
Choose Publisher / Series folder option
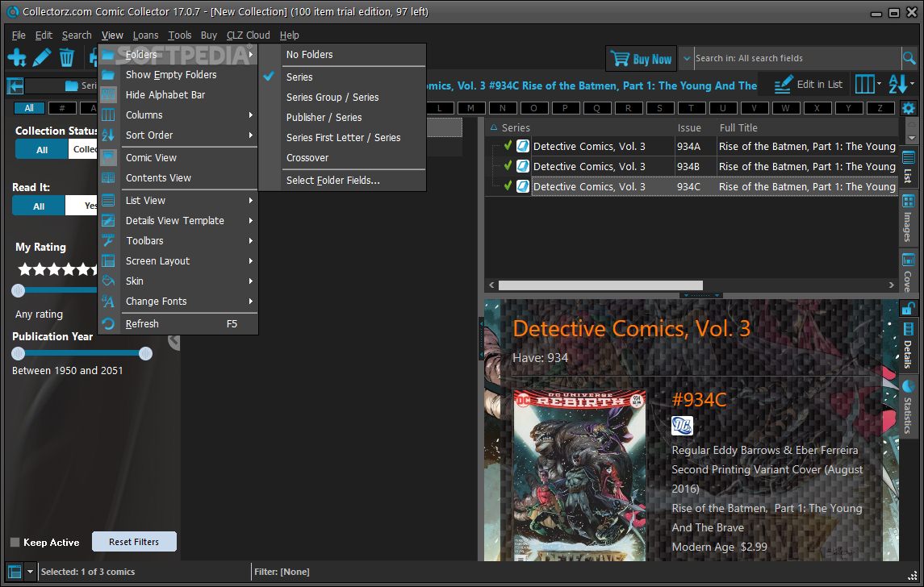coord(342,117)
